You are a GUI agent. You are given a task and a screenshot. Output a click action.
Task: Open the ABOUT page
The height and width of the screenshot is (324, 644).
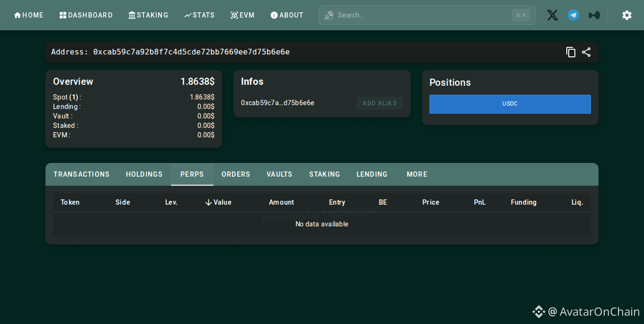[x=287, y=15]
